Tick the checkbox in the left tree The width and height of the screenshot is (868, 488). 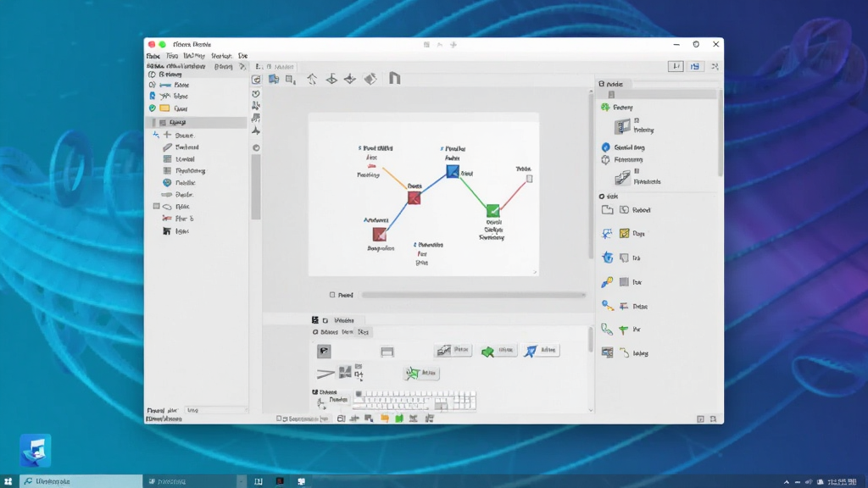pyautogui.click(x=156, y=207)
